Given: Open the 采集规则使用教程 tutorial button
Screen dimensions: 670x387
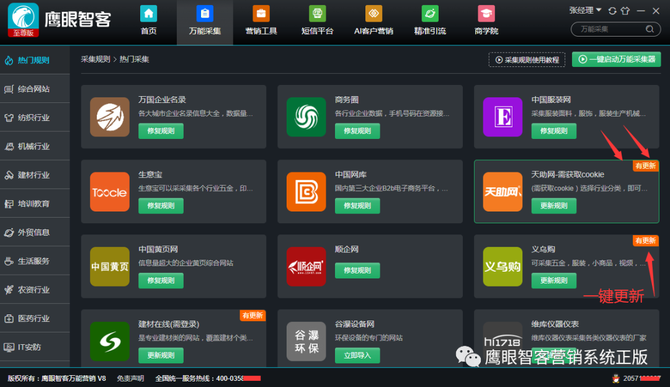Looking at the screenshot, I should tap(527, 60).
